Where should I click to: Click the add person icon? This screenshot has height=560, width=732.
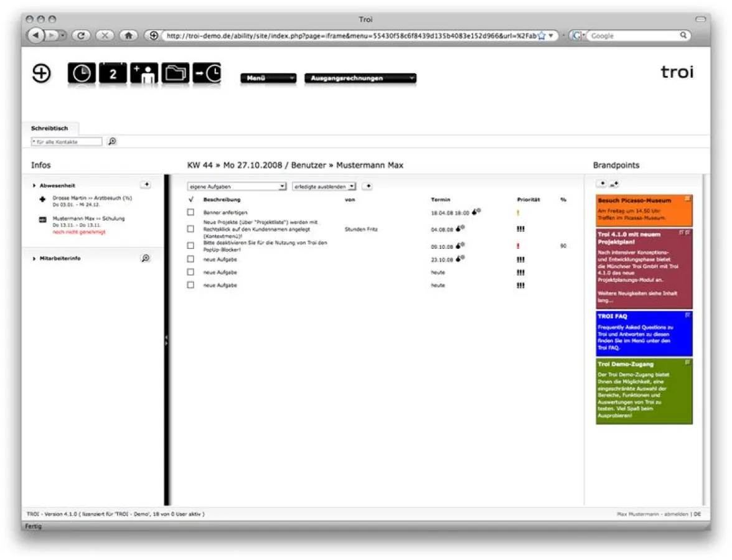[144, 73]
